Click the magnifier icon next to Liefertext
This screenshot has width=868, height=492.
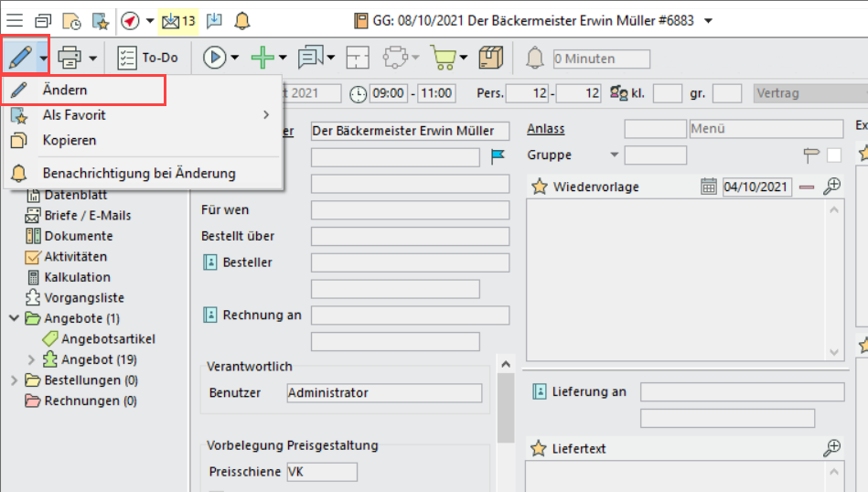pyautogui.click(x=831, y=448)
